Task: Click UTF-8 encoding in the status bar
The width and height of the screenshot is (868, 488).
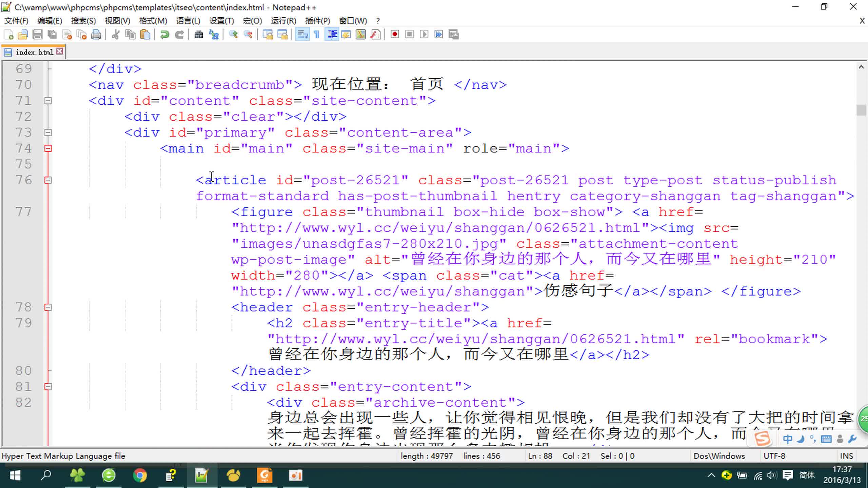Action: (x=774, y=456)
